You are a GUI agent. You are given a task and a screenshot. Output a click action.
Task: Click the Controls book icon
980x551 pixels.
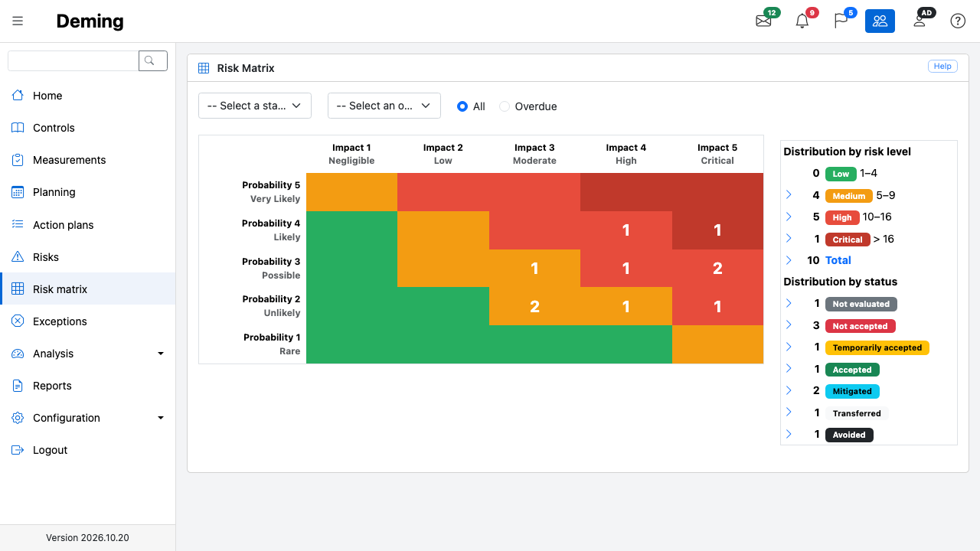click(x=18, y=128)
